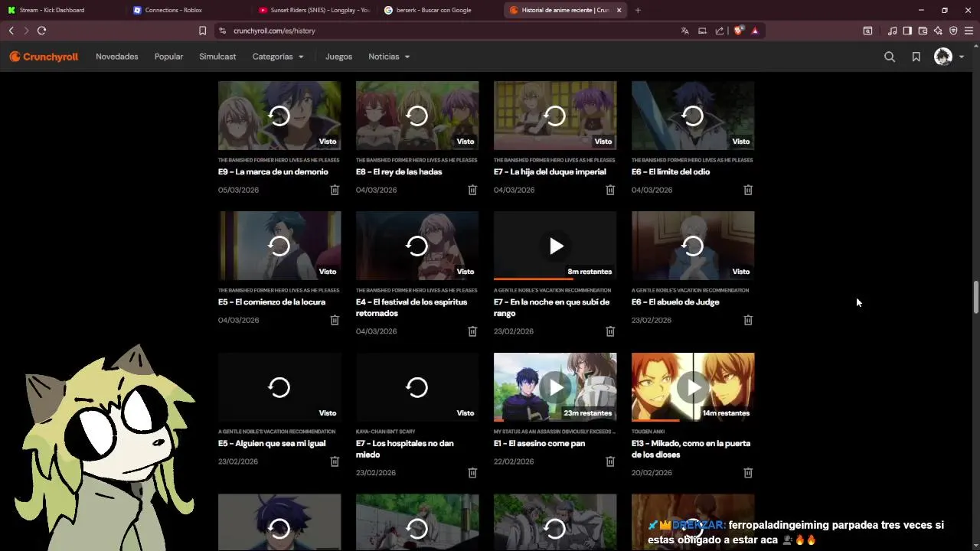This screenshot has height=551, width=980.
Task: Go to Crunchyroll home via logo
Action: tap(44, 57)
